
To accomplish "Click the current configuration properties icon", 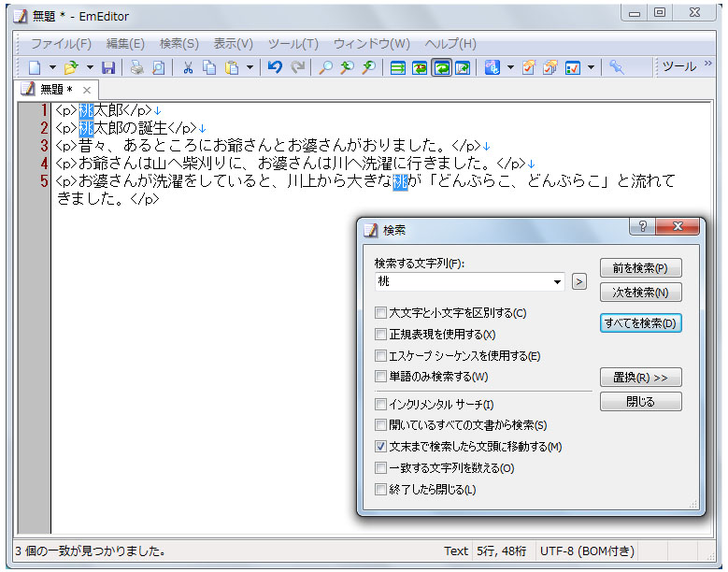I will click(x=529, y=68).
